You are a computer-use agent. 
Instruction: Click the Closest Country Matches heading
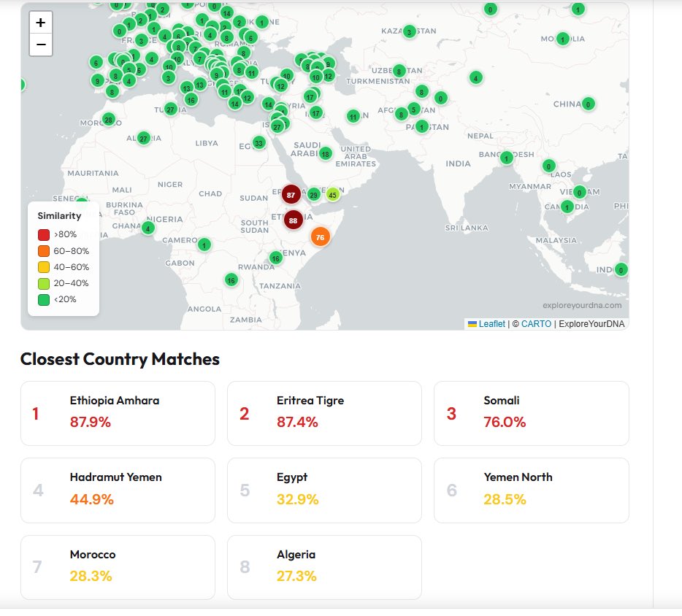120,360
